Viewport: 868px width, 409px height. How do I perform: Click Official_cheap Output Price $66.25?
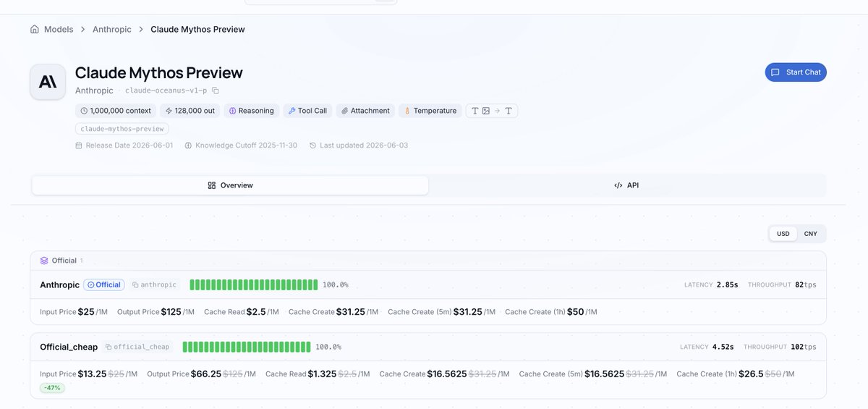(205, 374)
